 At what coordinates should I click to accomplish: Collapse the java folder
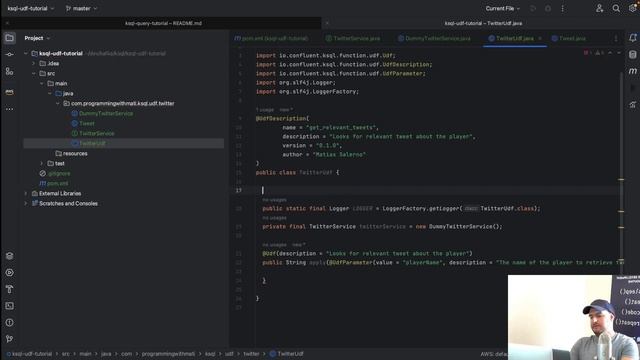point(50,93)
